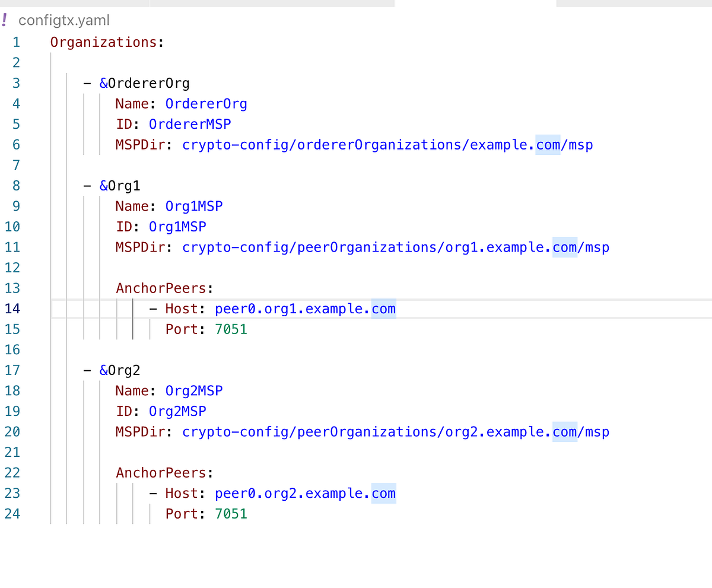Click the &Org1 anchor entry
This screenshot has height=588, width=712.
pos(120,186)
